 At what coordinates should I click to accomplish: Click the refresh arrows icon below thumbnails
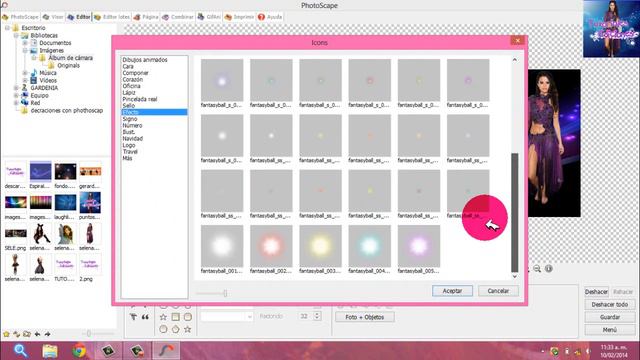(x=16, y=334)
